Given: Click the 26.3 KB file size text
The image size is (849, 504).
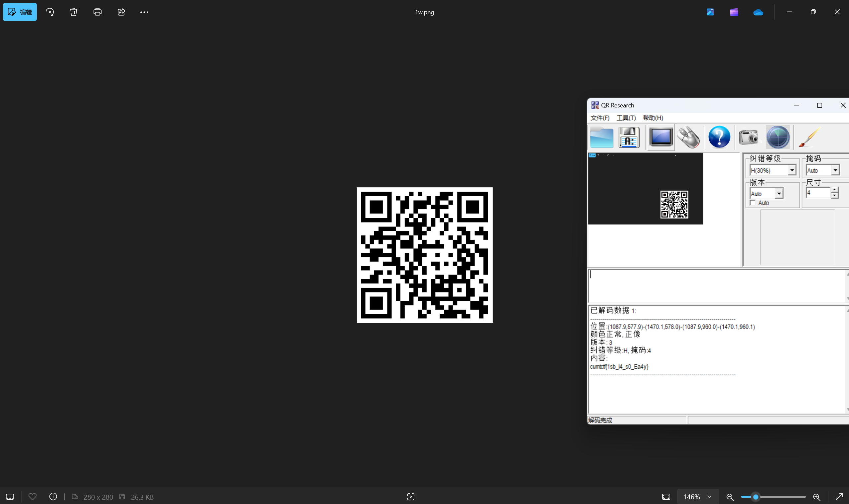Looking at the screenshot, I should coord(142,497).
